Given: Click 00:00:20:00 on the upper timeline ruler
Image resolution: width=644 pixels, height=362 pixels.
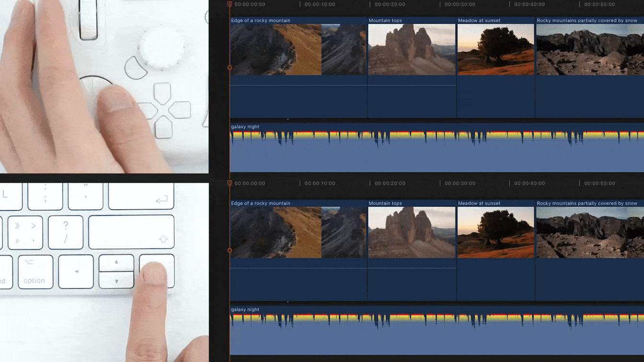Looking at the screenshot, I should coord(390,4).
